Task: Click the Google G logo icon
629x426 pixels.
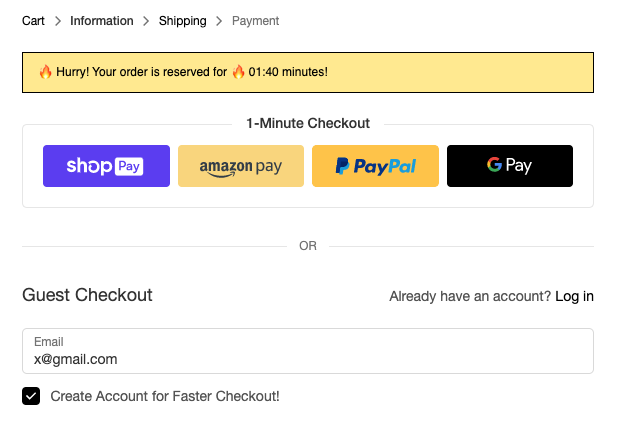Action: (494, 164)
